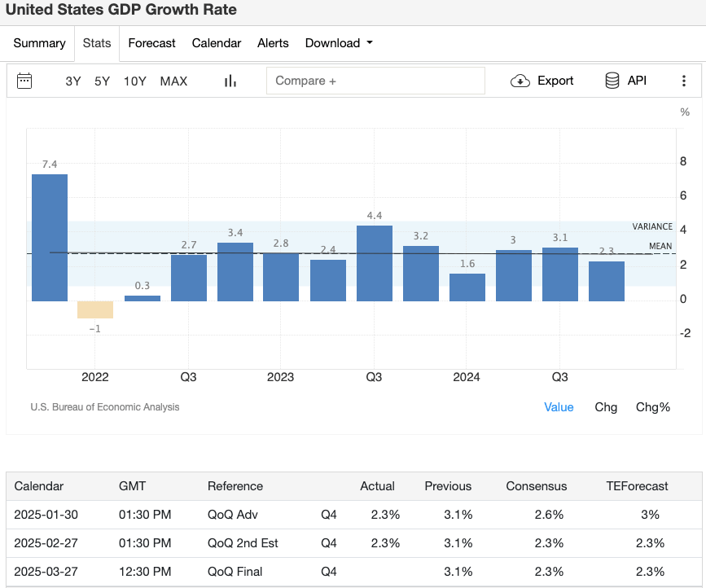This screenshot has height=588, width=706.
Task: Click the 7.4 GDP bar on the chart
Action: click(x=49, y=236)
